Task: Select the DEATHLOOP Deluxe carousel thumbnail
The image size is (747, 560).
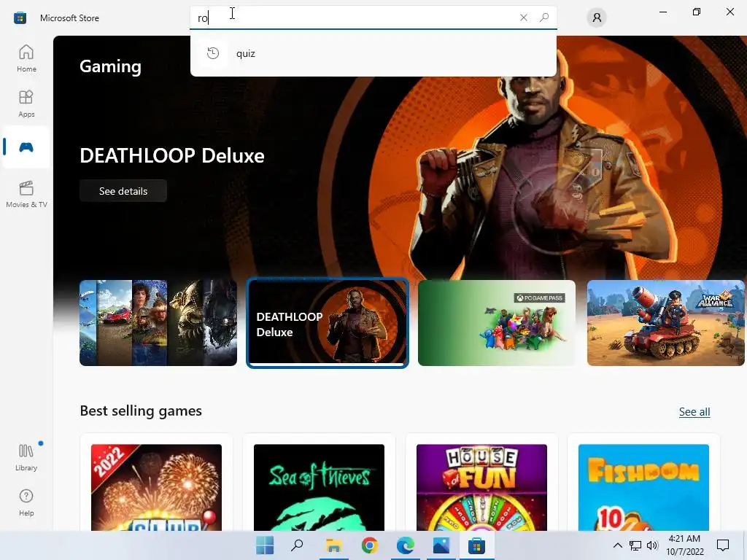Action: click(328, 323)
